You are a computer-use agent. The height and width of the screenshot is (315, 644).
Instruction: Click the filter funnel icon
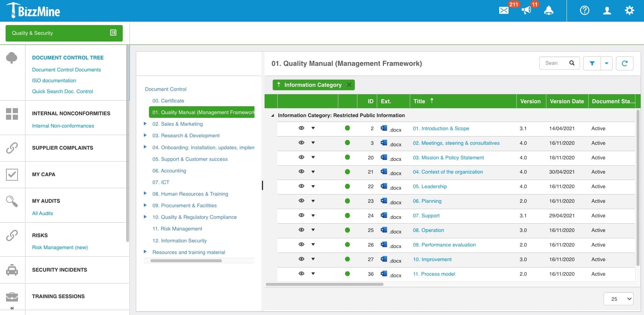pyautogui.click(x=592, y=63)
